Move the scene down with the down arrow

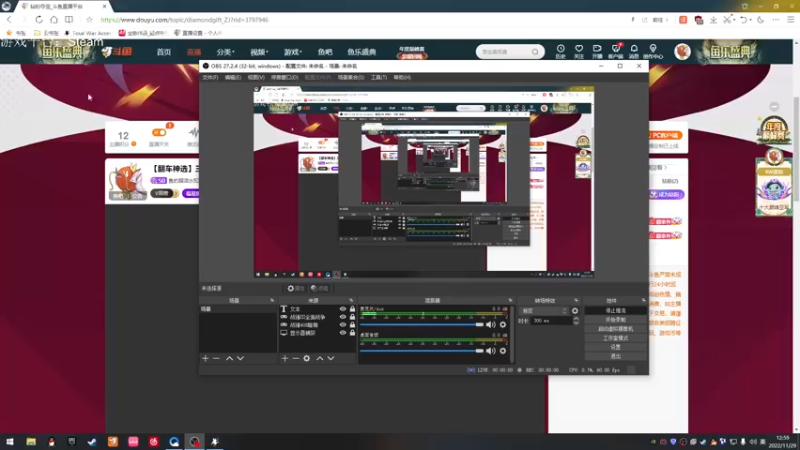pyautogui.click(x=240, y=359)
